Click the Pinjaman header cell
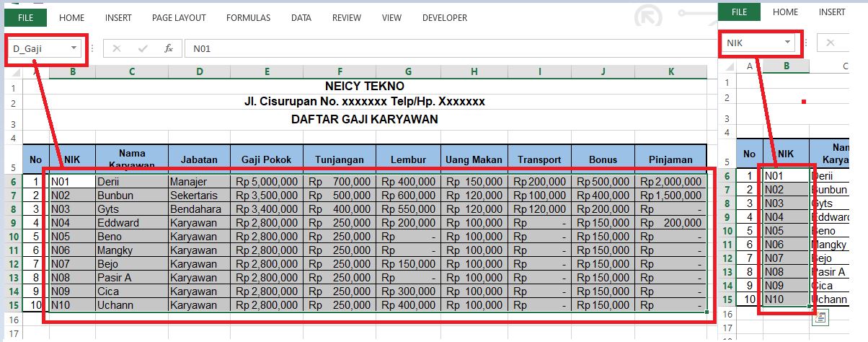The width and height of the screenshot is (868, 342). [x=671, y=159]
